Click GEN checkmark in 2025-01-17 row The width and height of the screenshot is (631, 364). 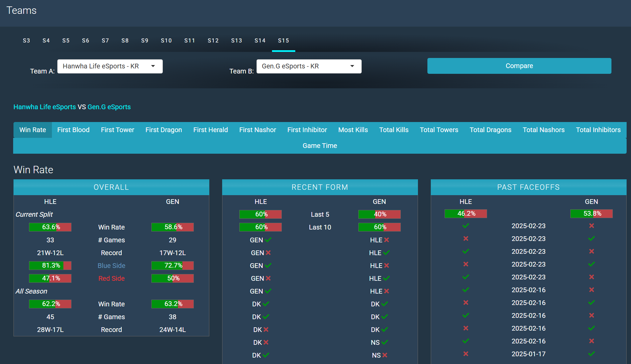pyautogui.click(x=592, y=354)
